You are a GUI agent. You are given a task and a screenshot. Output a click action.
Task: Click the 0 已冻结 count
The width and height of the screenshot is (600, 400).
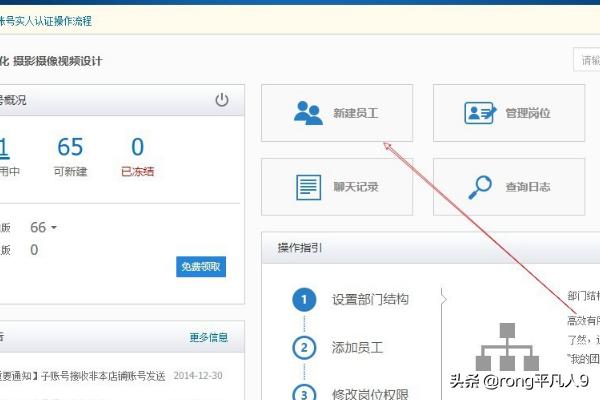[137, 149]
